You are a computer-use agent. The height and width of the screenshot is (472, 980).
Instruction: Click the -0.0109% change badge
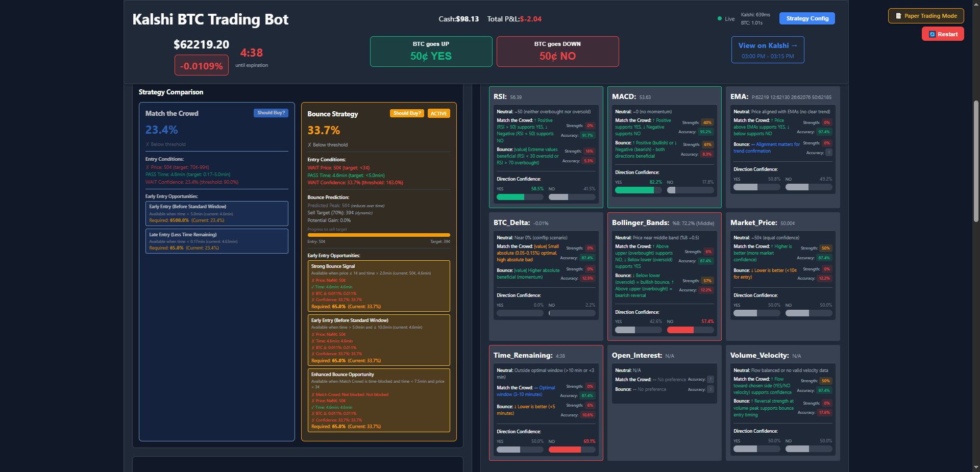tap(202, 66)
